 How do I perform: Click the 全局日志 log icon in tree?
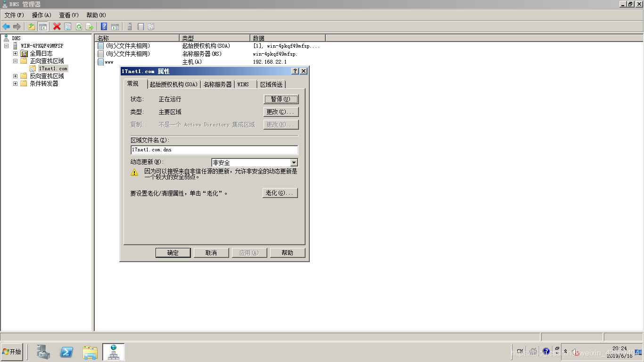(x=24, y=53)
